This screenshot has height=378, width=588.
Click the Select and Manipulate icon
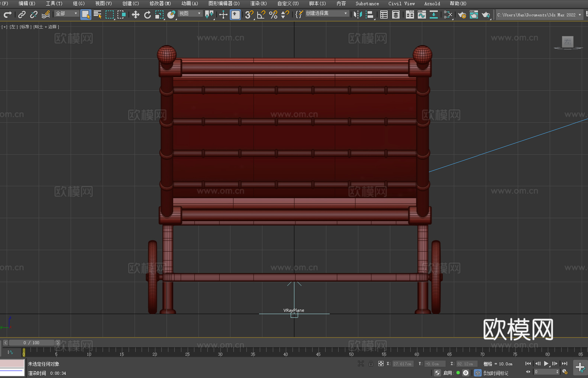pyautogui.click(x=223, y=14)
